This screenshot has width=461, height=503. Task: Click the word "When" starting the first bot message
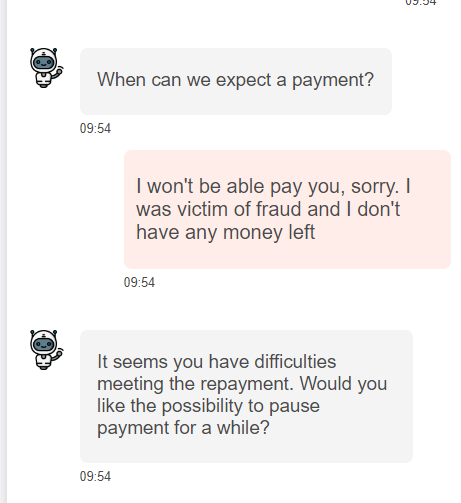tap(121, 80)
